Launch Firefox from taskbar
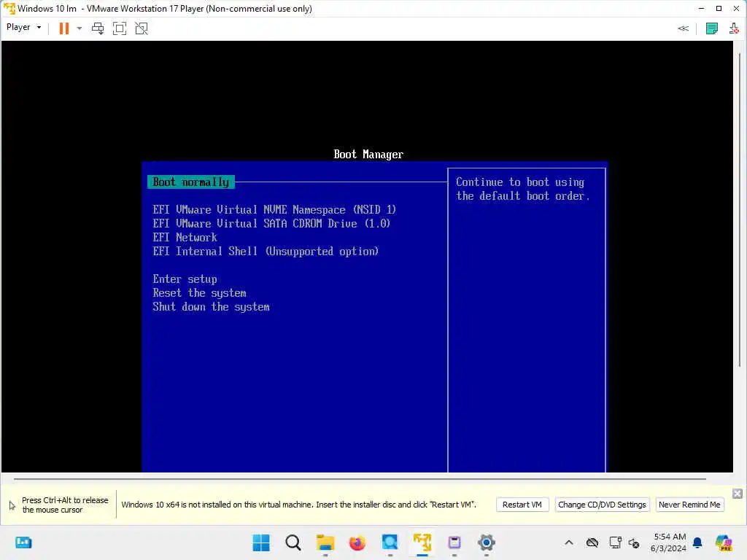Image resolution: width=747 pixels, height=560 pixels. (357, 542)
